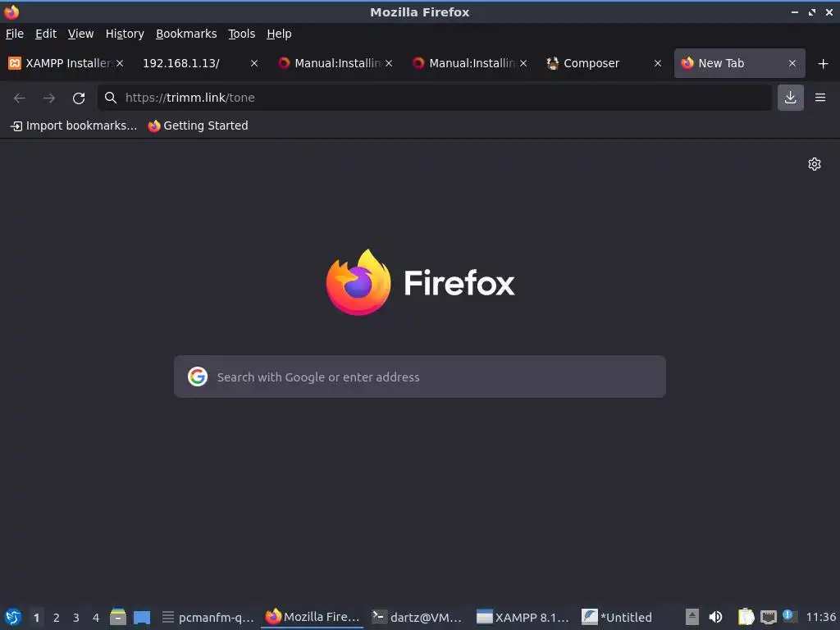Viewport: 840px width, 630px height.
Task: Open the network status tray icon
Action: tap(769, 617)
